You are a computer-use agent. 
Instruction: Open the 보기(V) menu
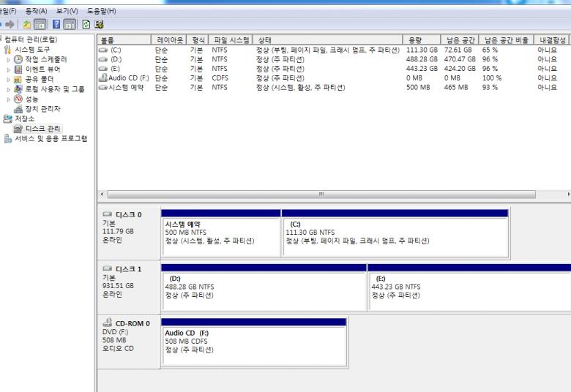pos(68,11)
